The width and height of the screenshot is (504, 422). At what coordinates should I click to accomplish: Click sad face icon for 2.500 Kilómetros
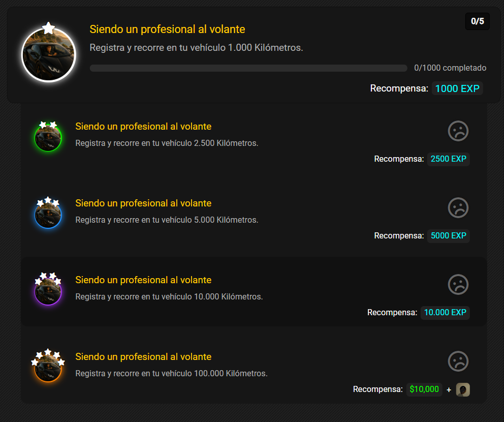point(458,131)
